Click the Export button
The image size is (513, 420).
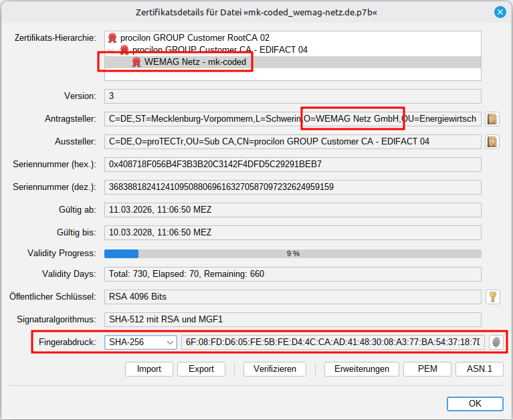click(201, 369)
